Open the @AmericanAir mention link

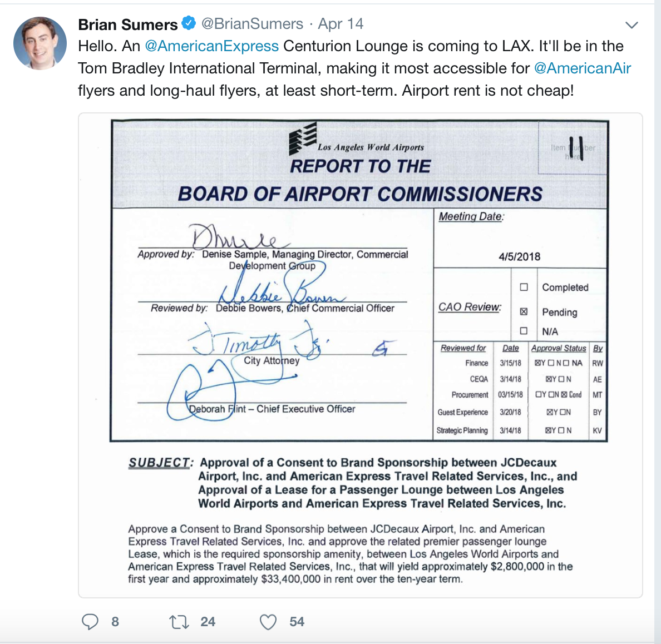coord(582,68)
